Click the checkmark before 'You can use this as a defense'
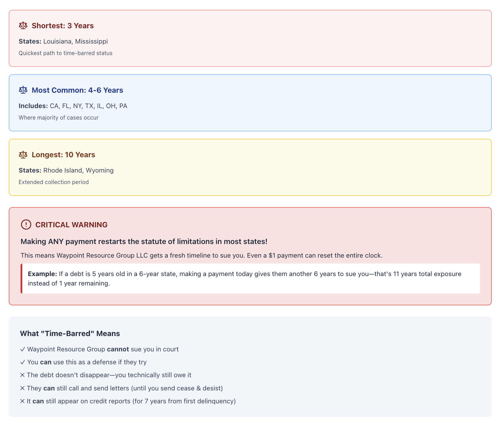This screenshot has height=426, width=504. (23, 362)
